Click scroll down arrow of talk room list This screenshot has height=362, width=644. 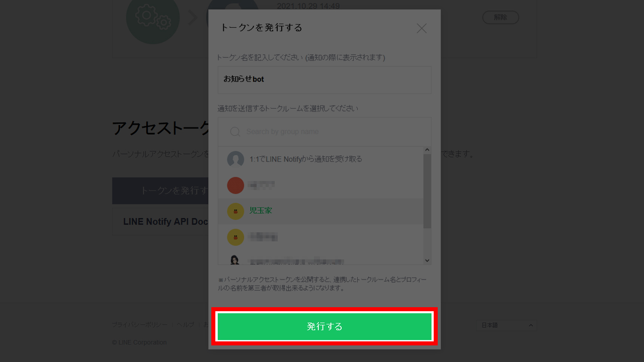click(427, 260)
